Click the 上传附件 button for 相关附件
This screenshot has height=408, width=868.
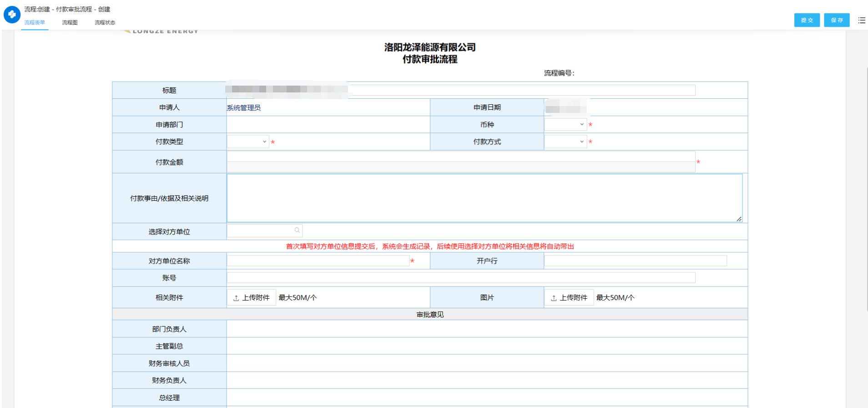pos(252,298)
